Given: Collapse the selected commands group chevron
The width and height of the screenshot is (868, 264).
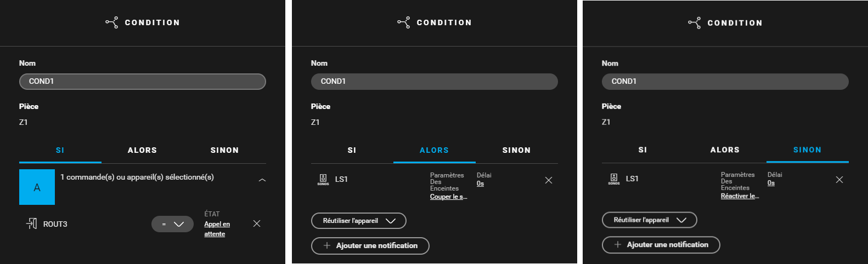Looking at the screenshot, I should (x=262, y=180).
